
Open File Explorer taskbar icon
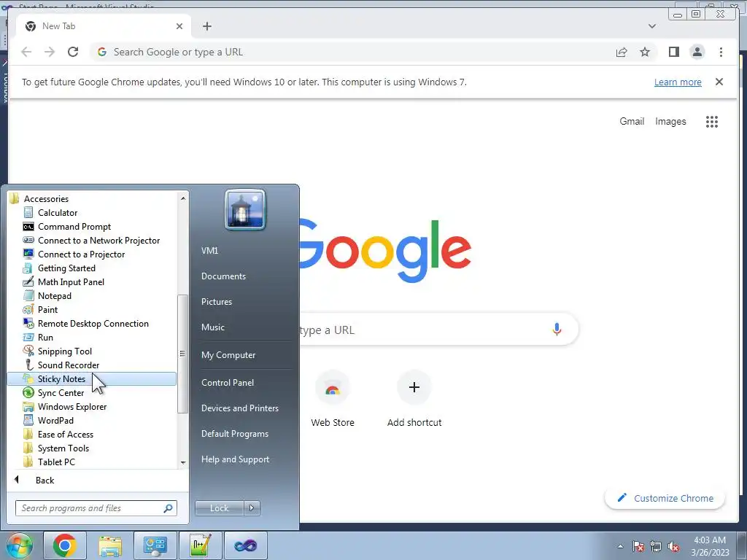[x=110, y=545]
